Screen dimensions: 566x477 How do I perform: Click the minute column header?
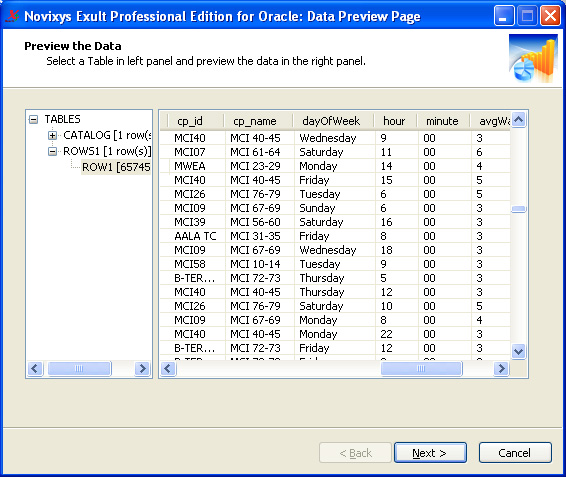coord(443,121)
